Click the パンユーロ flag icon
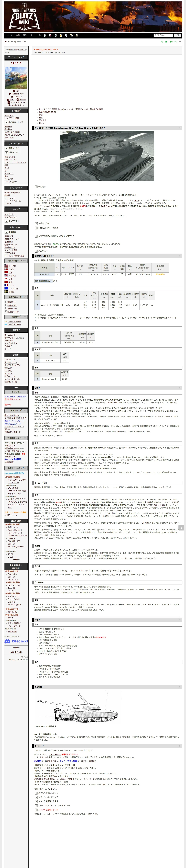This screenshot has height=868, width=186. pyautogui.click(x=6, y=288)
